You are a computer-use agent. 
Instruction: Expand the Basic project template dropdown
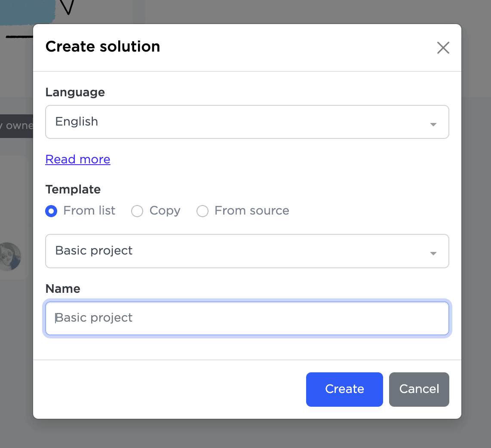click(241, 251)
